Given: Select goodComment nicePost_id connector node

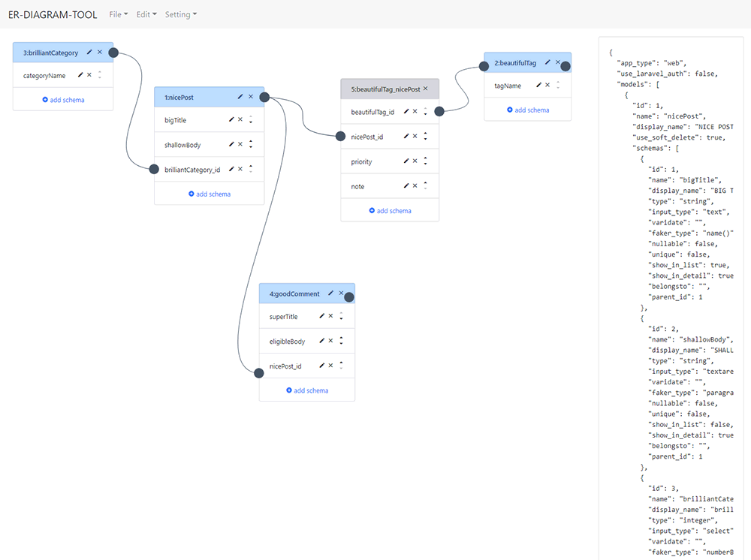Looking at the screenshot, I should (258, 373).
